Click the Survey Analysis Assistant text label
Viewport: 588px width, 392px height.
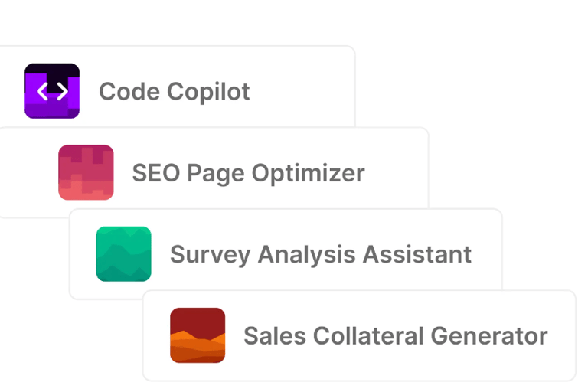(x=321, y=254)
